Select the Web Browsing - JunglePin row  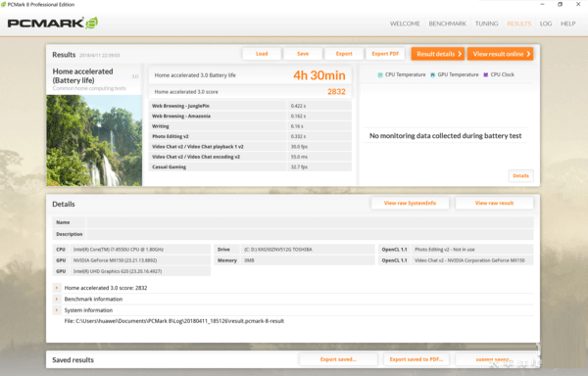tap(250, 106)
